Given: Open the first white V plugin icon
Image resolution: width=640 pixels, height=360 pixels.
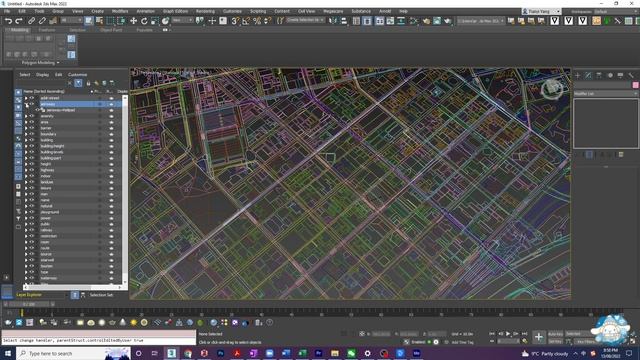Looking at the screenshot, I should [554, 20].
